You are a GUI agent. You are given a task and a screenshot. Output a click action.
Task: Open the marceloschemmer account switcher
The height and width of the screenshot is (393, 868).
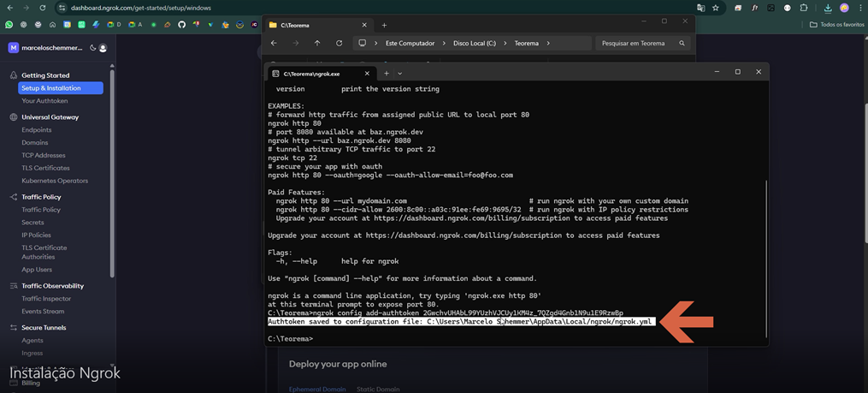point(44,48)
